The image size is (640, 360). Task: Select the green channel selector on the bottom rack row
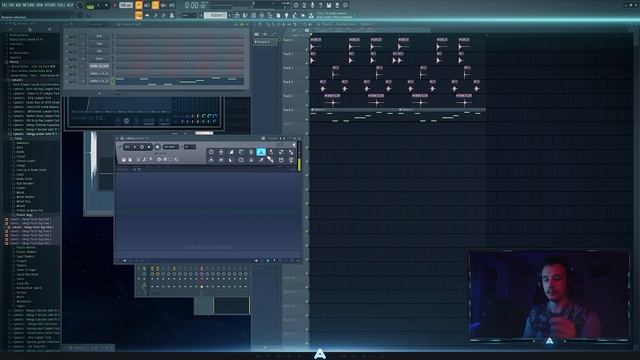(113, 81)
